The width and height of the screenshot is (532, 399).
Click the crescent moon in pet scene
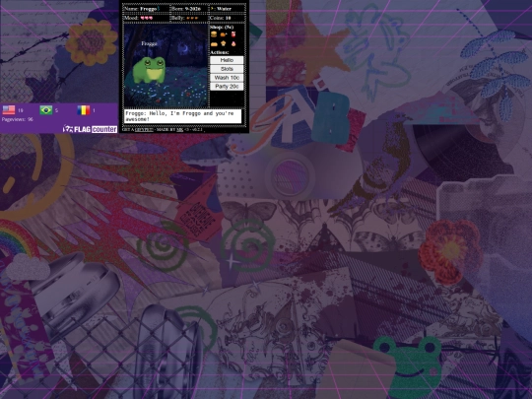click(x=184, y=49)
